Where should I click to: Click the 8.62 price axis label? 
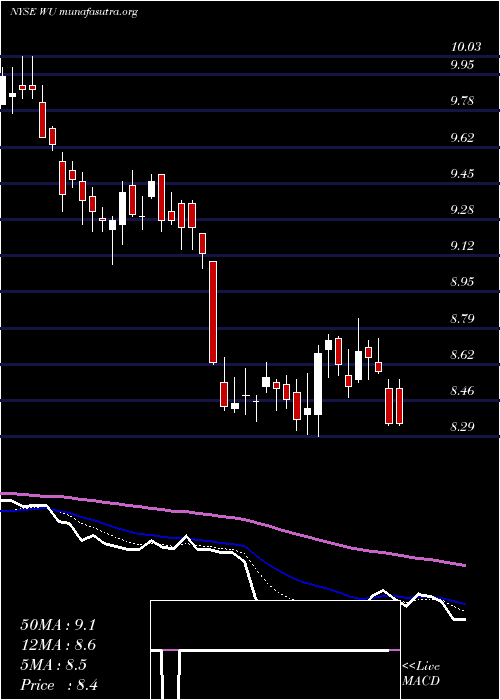pyautogui.click(x=462, y=355)
